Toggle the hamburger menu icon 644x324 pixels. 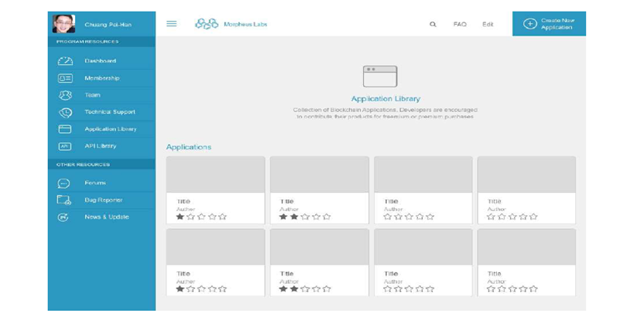point(172,24)
